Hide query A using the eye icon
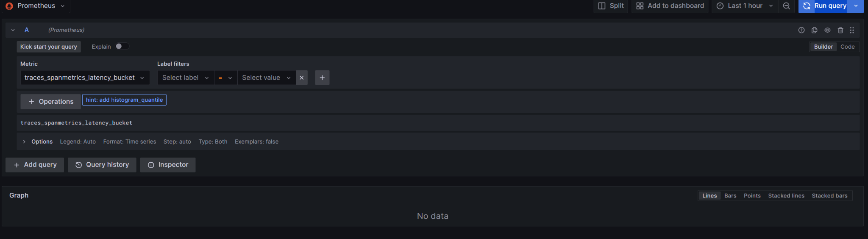Screen dimensions: 868x239 pyautogui.click(x=827, y=30)
